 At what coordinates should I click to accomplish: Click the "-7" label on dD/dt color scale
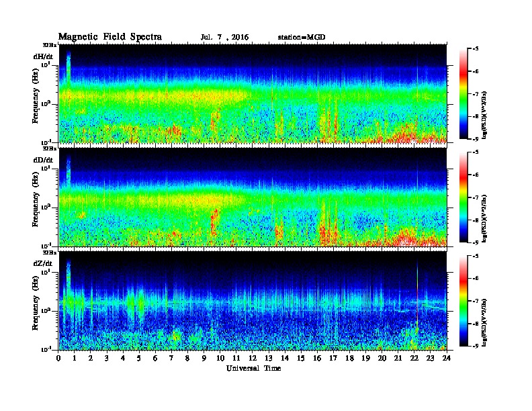coord(475,197)
